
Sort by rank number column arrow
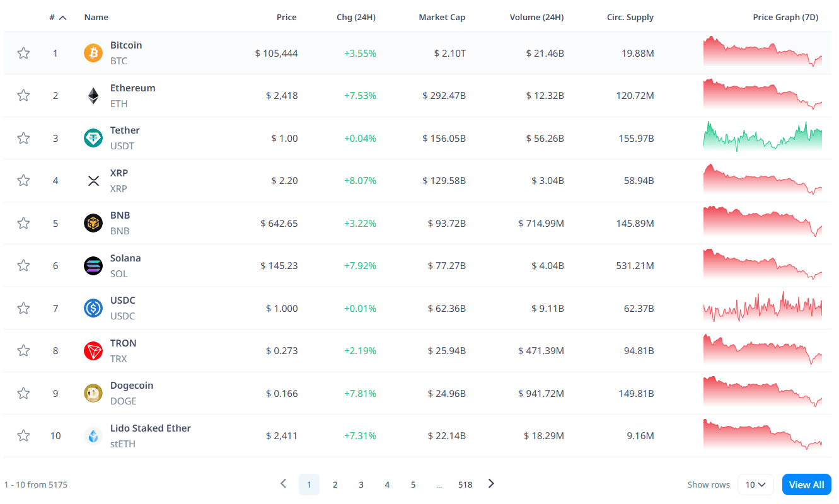[62, 18]
